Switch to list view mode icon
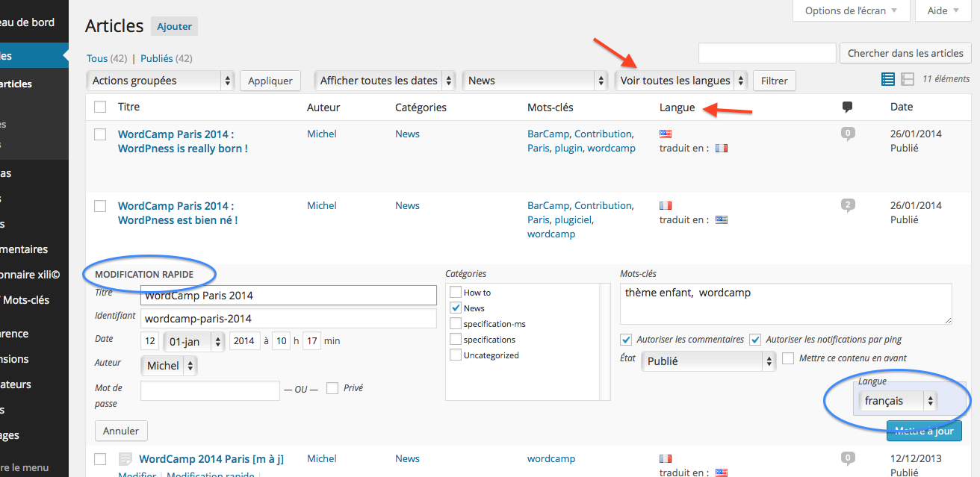This screenshot has height=477, width=980. pos(888,79)
